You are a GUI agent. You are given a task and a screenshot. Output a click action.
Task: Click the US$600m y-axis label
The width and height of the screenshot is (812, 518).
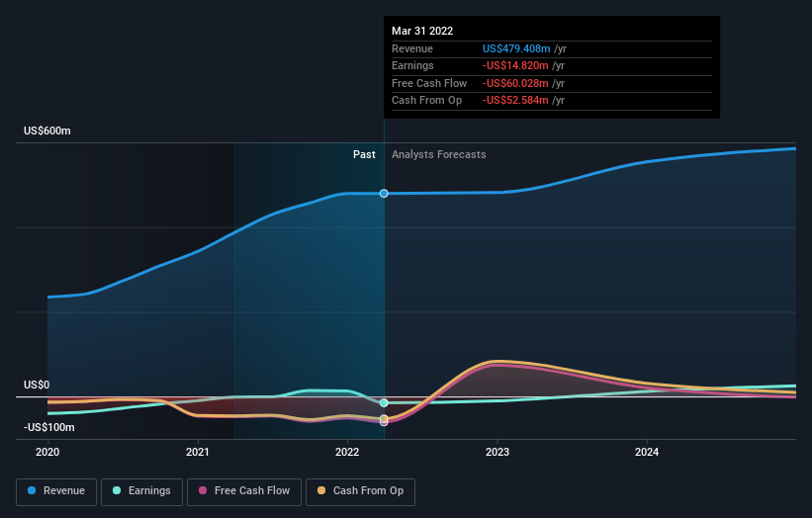point(47,130)
